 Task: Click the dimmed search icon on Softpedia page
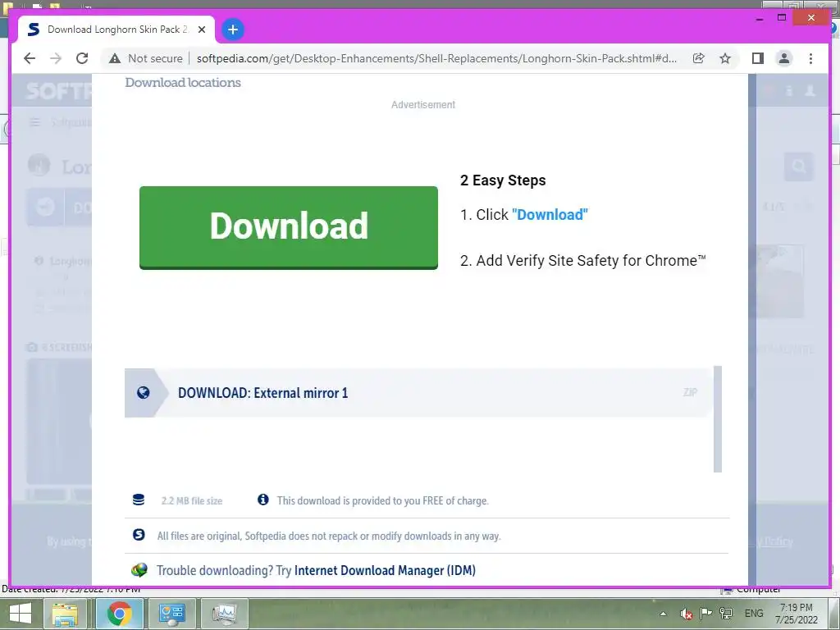click(798, 167)
